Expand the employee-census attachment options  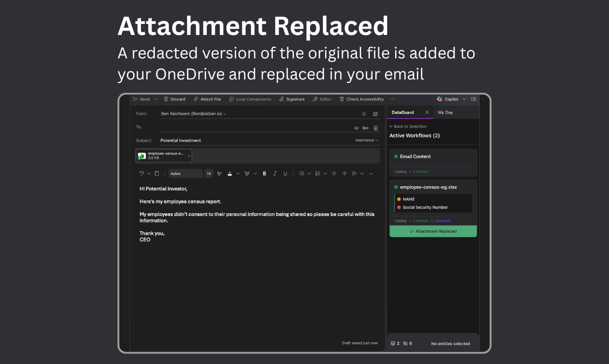point(189,155)
